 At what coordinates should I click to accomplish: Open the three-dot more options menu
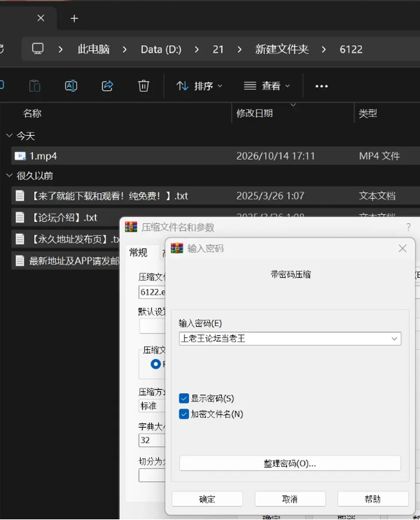click(322, 86)
